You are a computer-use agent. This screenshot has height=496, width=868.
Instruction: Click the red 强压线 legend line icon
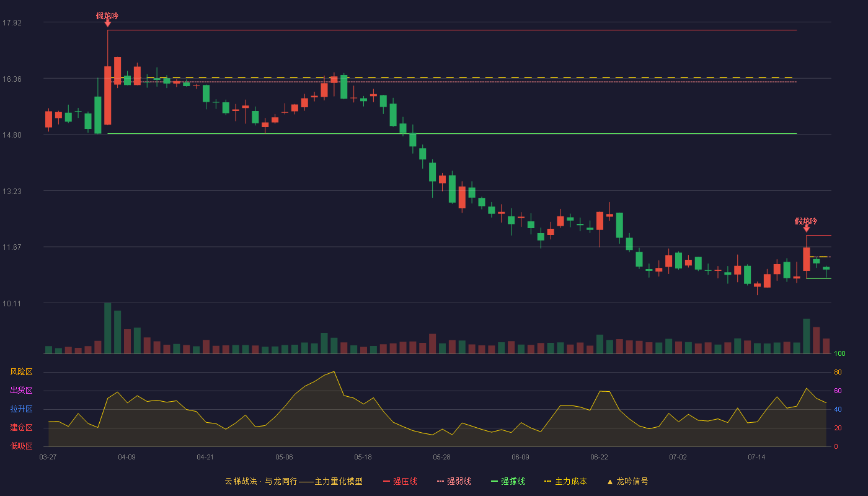point(386,481)
